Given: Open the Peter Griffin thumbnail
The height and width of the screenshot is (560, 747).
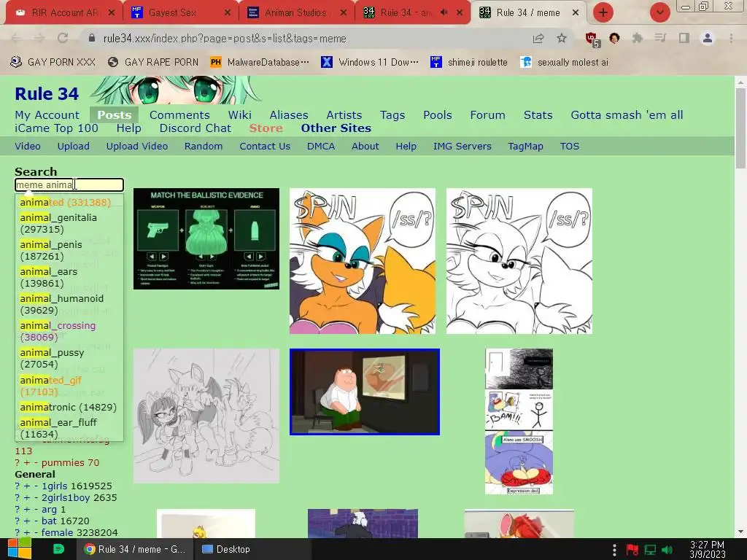Looking at the screenshot, I should (365, 392).
